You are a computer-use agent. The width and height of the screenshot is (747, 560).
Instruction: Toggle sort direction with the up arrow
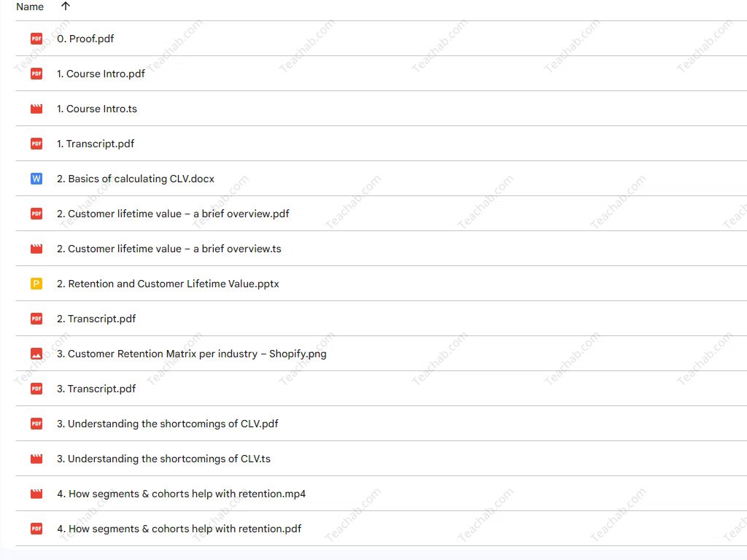(x=66, y=7)
